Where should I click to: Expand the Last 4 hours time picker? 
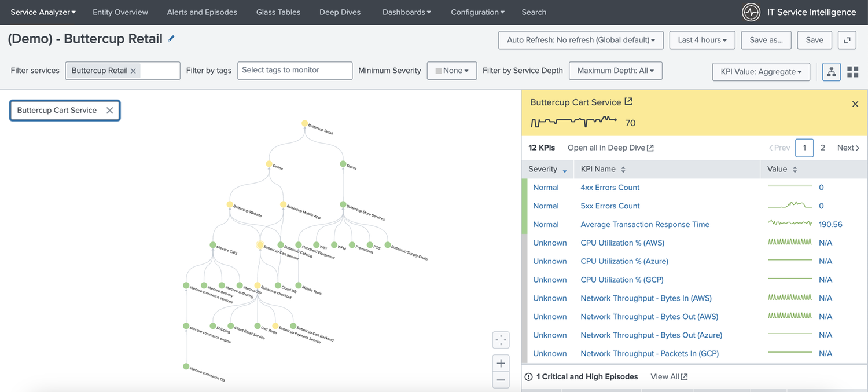click(702, 40)
